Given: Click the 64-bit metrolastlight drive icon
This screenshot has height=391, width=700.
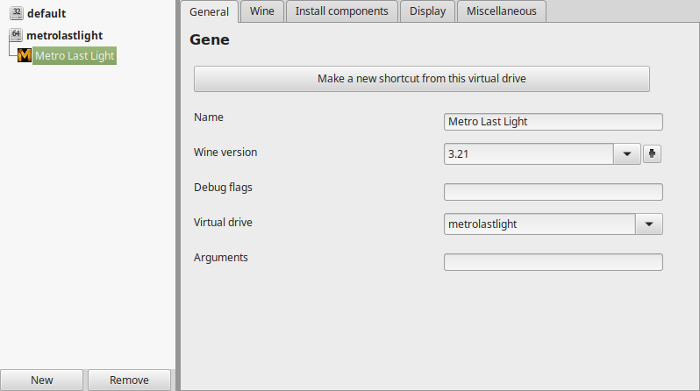Looking at the screenshot, I should coord(16,35).
